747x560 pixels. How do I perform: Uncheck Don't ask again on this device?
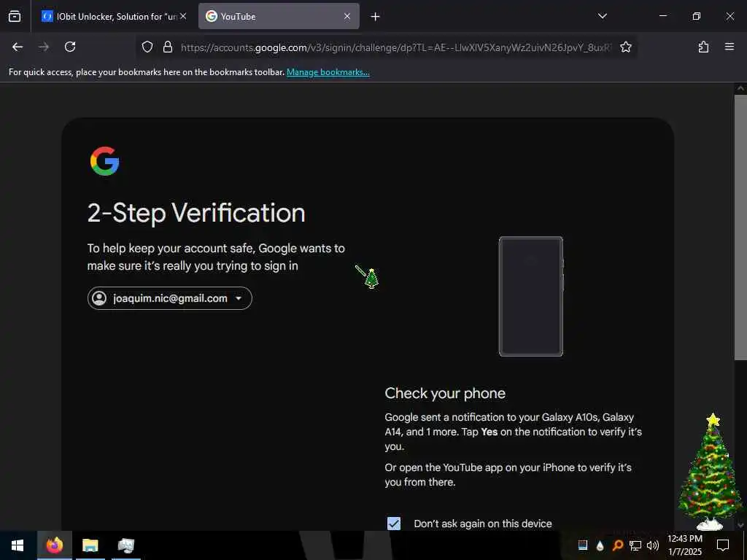(393, 524)
